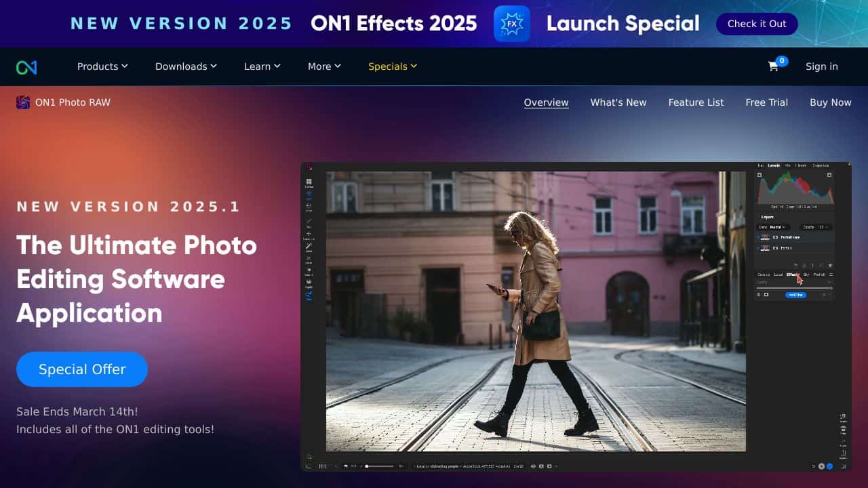Click the "ON1 Effects 2025" banner text
Viewport: 868px width, 488px height.
click(394, 24)
